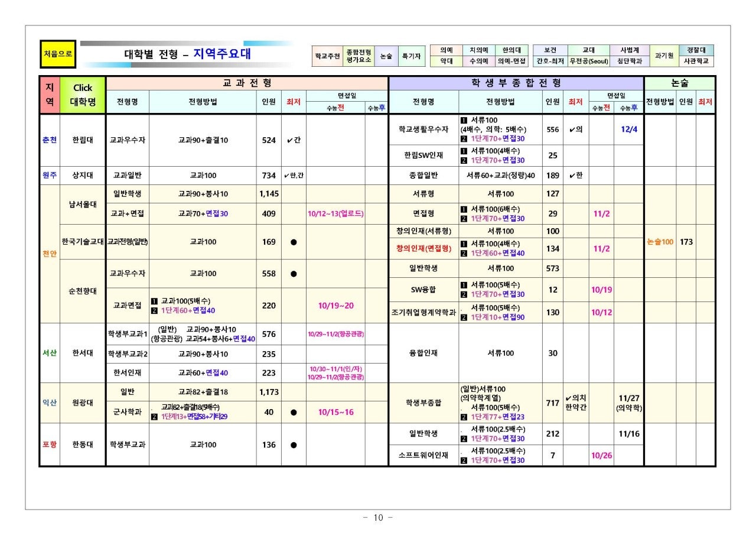Open the 첨단학과 link
This screenshot has width=756, height=535.
630,61
